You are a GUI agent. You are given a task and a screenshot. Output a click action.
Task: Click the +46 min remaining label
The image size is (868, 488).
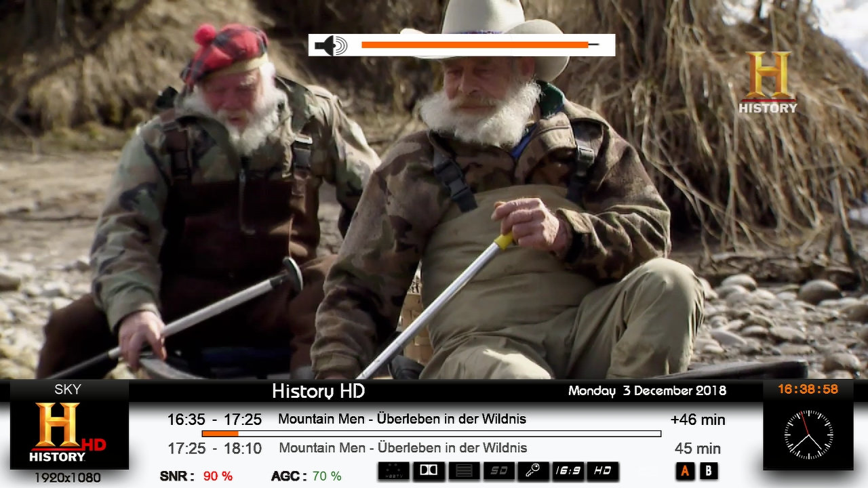[x=698, y=420]
